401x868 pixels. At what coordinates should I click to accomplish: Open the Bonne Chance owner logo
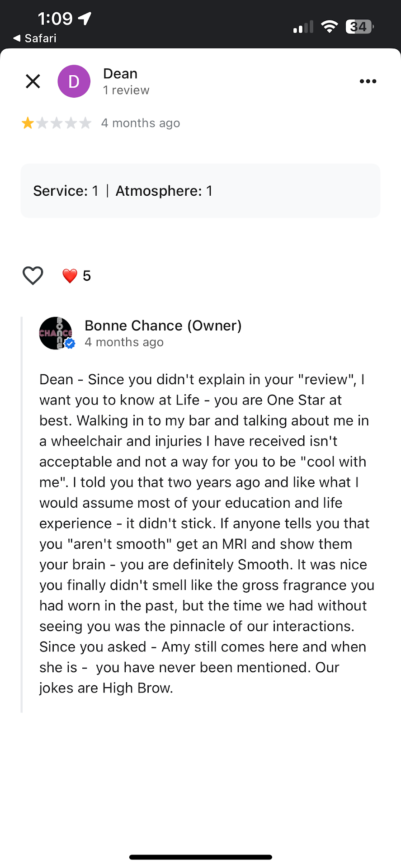point(55,333)
